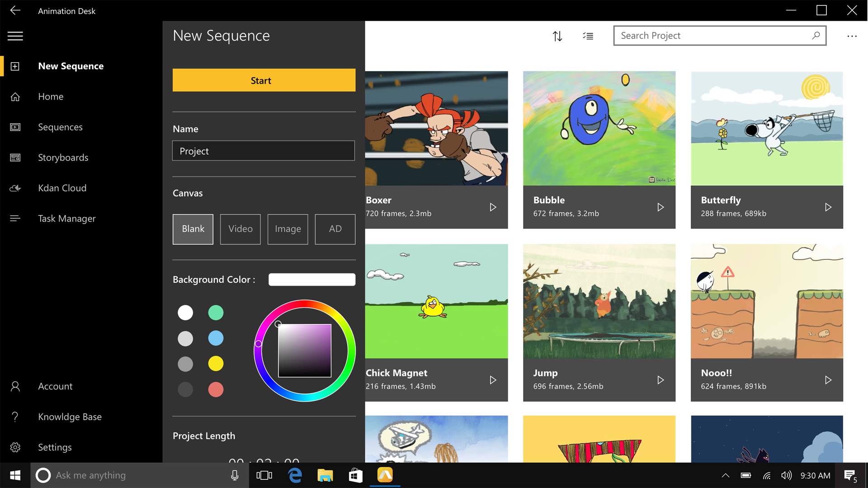Select the Blank canvas option
Screen dimensions: 868x488
click(x=193, y=229)
